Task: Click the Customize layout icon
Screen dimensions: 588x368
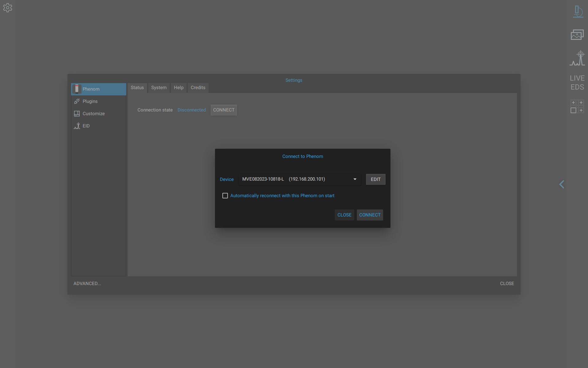Action: point(77,113)
